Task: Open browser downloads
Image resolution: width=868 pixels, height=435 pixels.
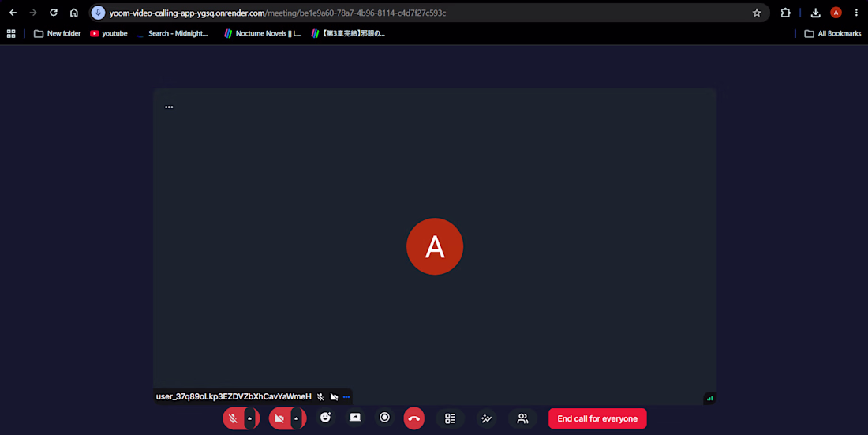Action: (x=815, y=13)
